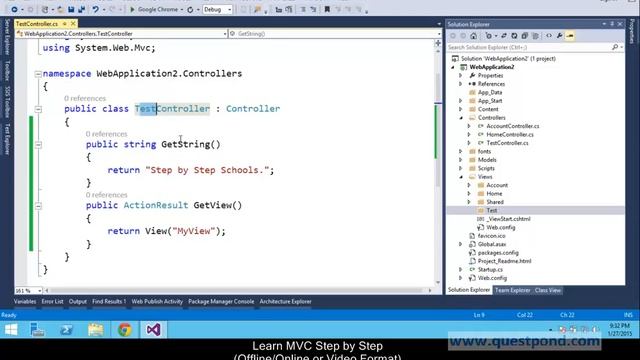Collapse the GetView method outline
Screen dimensions: 640x360
point(38,206)
